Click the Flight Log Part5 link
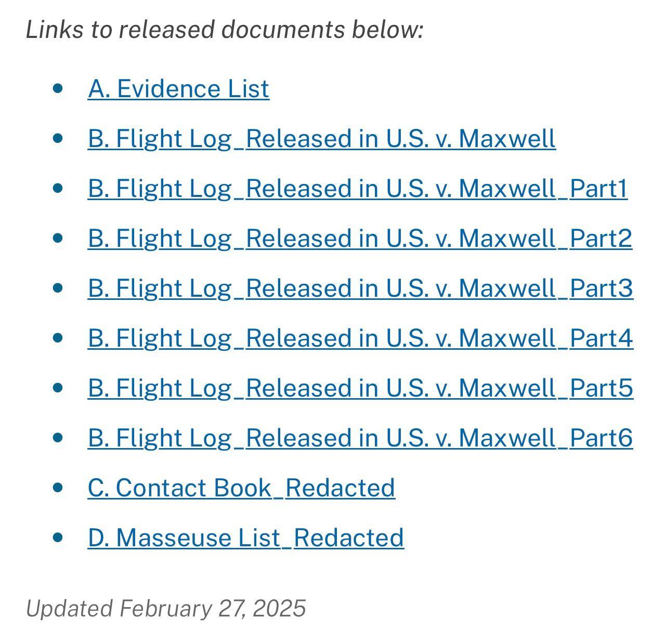This screenshot has width=665, height=644. click(x=360, y=388)
